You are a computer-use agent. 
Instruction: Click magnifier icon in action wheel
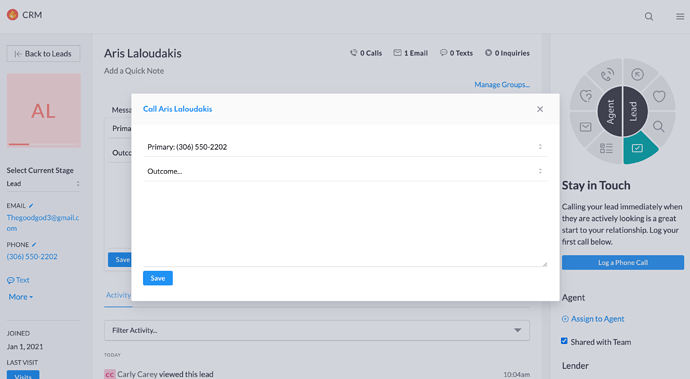pyautogui.click(x=658, y=127)
